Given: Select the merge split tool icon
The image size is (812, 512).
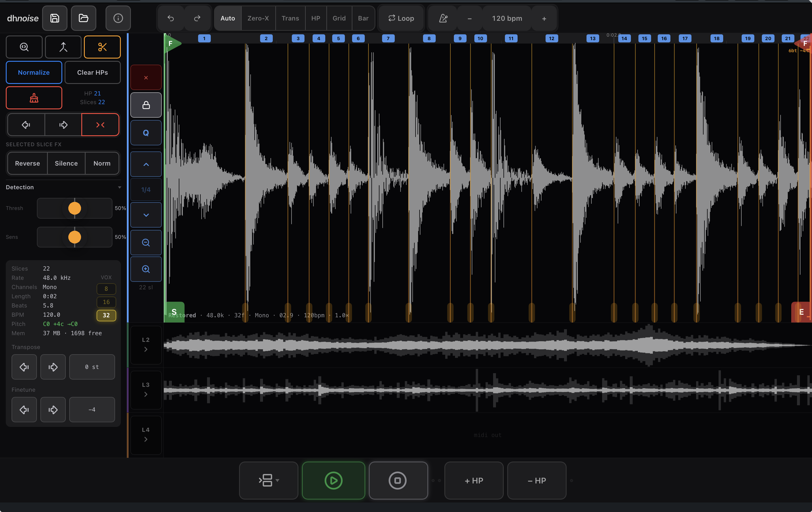Looking at the screenshot, I should (63, 47).
